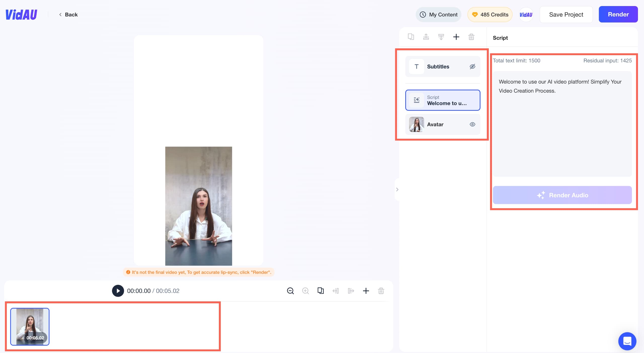This screenshot has width=644, height=353.
Task: Zoom in the timeline
Action: (x=305, y=291)
